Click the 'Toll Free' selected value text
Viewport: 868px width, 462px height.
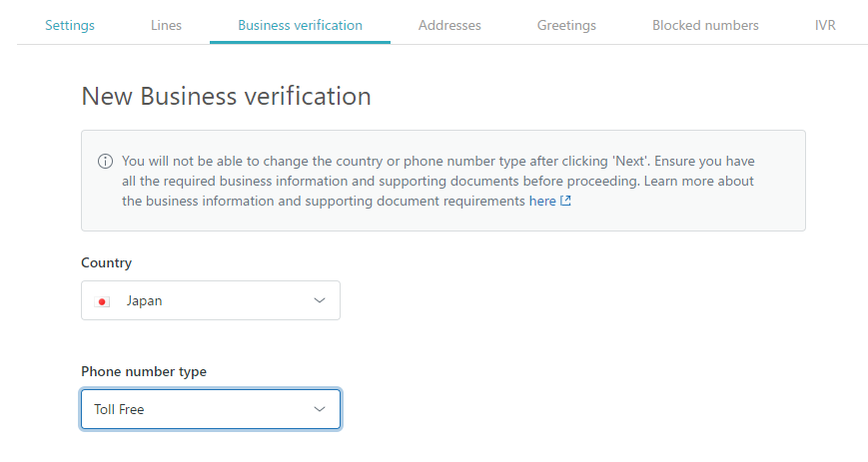tap(119, 409)
